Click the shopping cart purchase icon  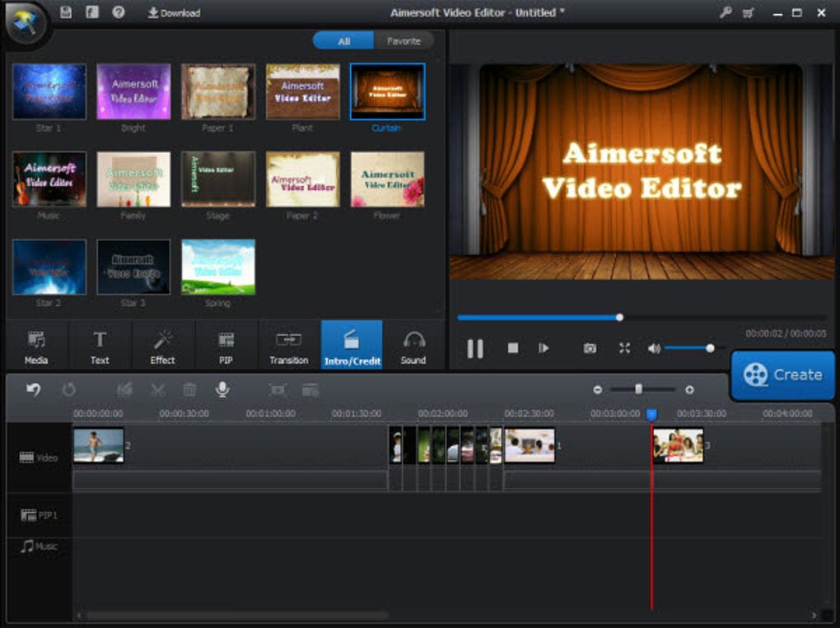click(x=748, y=13)
